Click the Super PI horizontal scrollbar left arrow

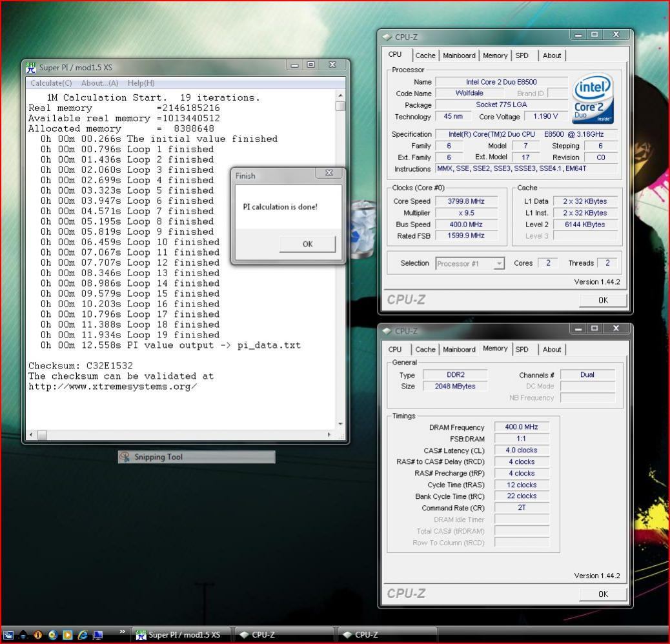coord(31,435)
